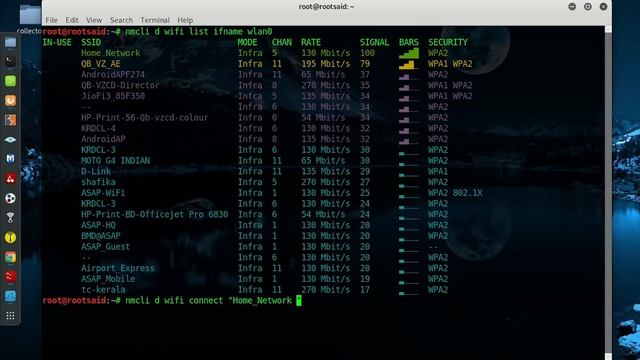The image size is (640, 360).
Task: Click the BMD@ASAP SSID text
Action: coord(100,236)
